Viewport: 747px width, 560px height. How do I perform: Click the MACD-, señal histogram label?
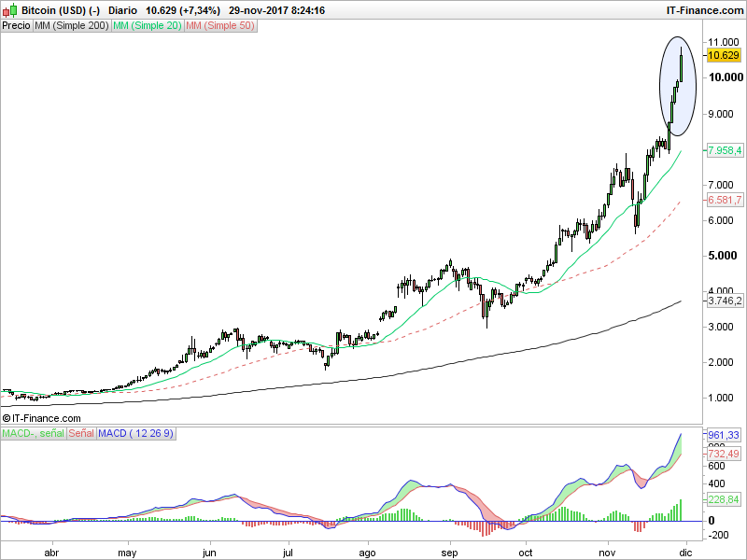coord(34,433)
